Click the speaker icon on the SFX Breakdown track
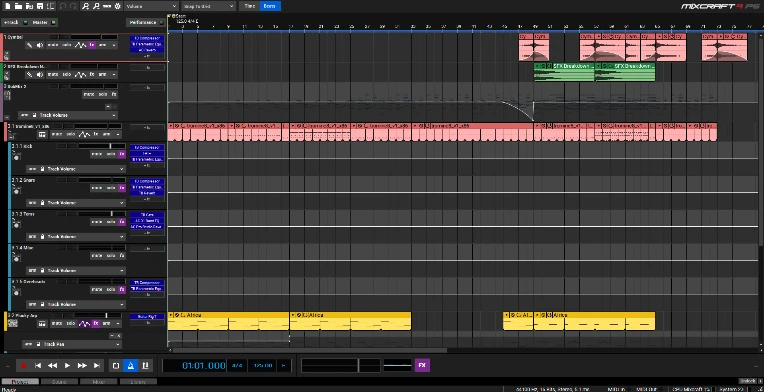This screenshot has width=764, height=392. (x=39, y=75)
